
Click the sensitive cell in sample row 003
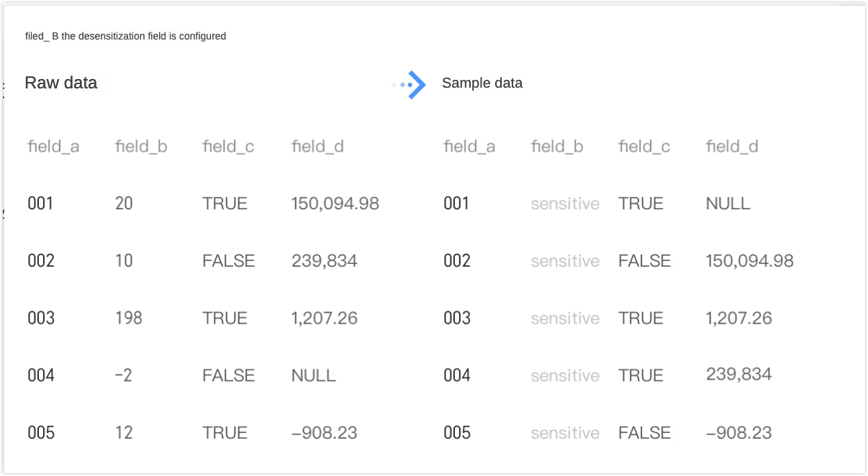(565, 318)
